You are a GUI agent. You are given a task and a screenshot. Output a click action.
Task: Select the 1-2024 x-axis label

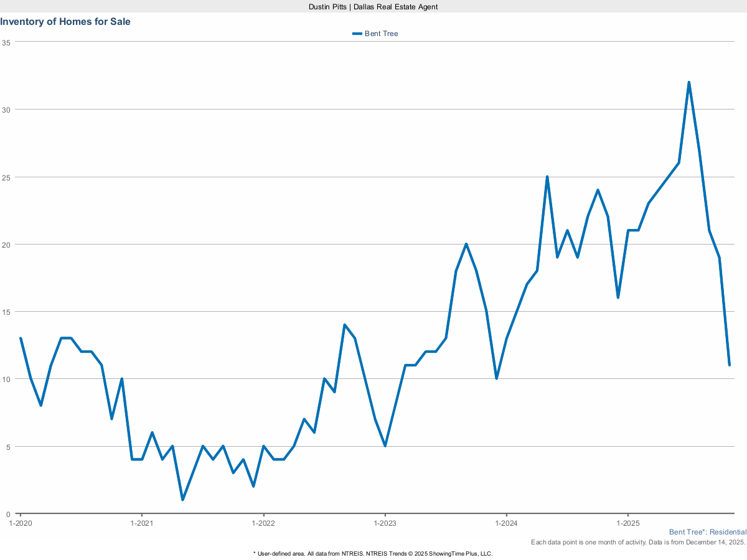pyautogui.click(x=506, y=523)
